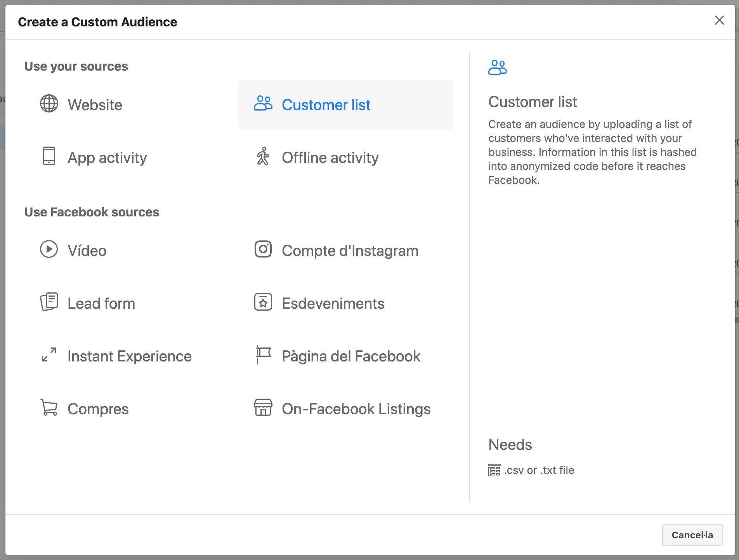Open the Website audience source
The width and height of the screenshot is (739, 560).
[94, 104]
